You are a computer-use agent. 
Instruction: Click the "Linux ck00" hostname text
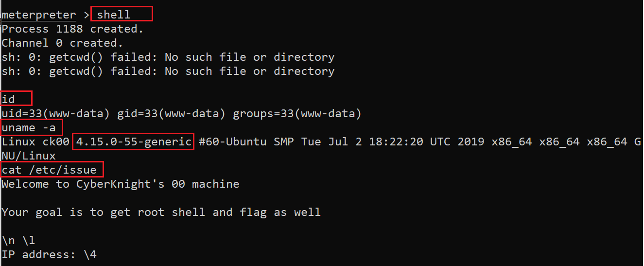click(x=35, y=142)
